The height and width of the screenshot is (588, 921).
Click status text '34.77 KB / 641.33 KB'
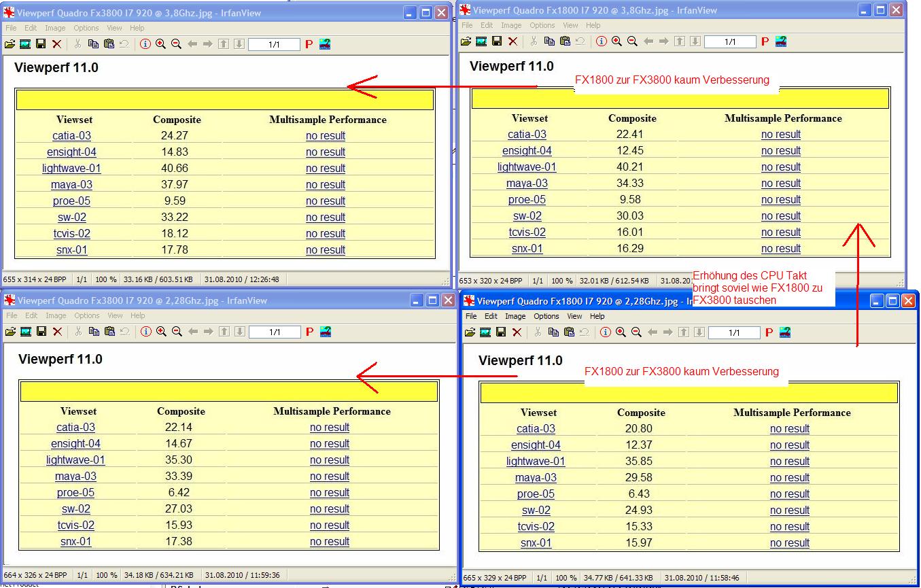point(618,578)
